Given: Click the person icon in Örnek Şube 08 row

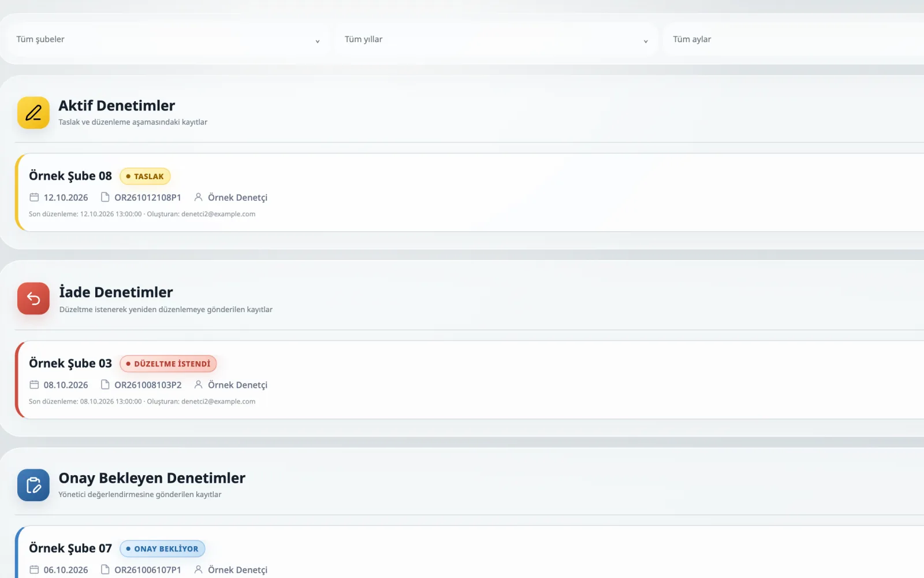Looking at the screenshot, I should pos(198,197).
